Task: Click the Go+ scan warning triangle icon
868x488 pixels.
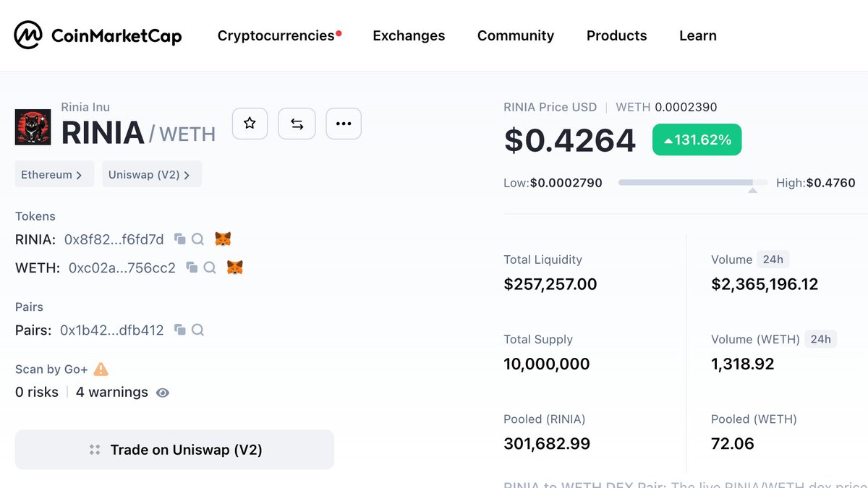Action: coord(101,369)
